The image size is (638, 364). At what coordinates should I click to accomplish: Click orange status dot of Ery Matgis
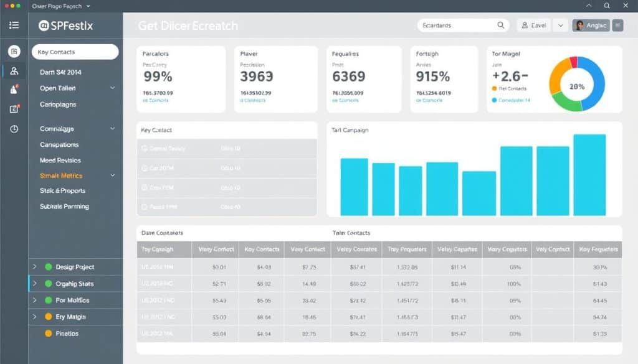pos(49,317)
